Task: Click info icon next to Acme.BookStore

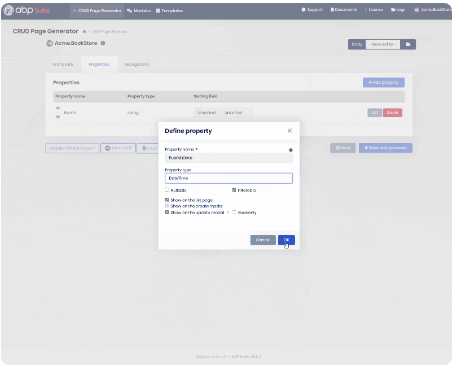Action: tap(103, 43)
